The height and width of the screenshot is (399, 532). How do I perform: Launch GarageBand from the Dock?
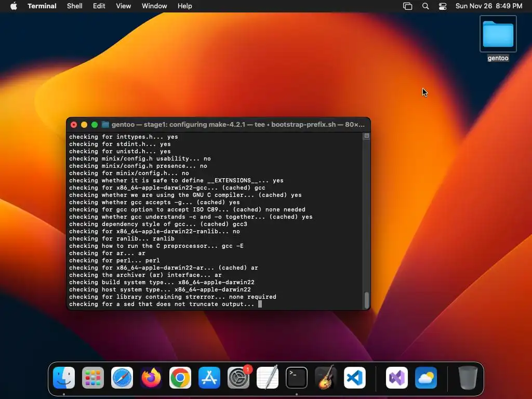point(326,378)
